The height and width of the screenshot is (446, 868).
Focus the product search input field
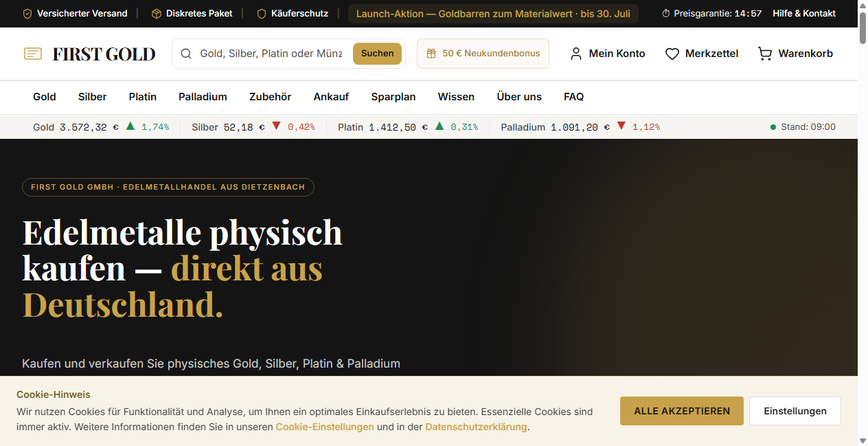[271, 54]
